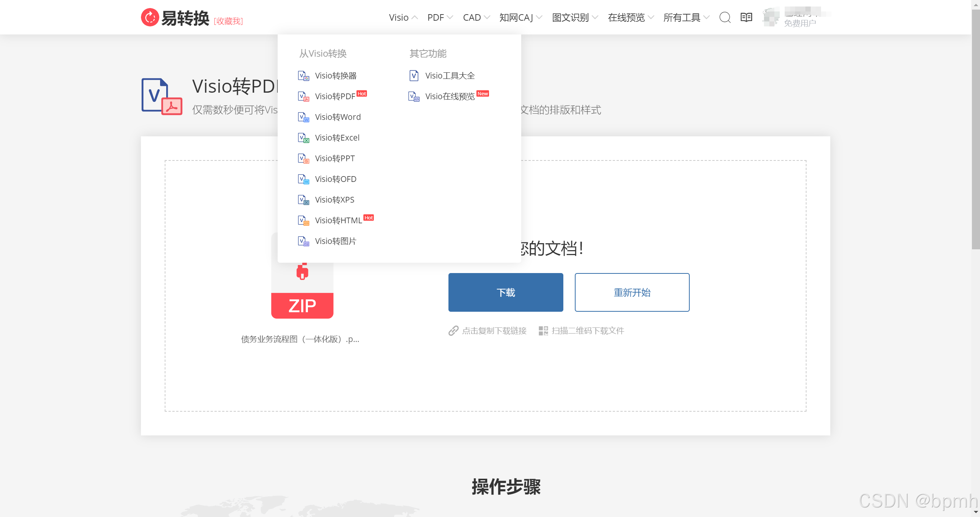Expand the 知网CAJ menu chevron
The width and height of the screenshot is (980, 517).
click(539, 18)
